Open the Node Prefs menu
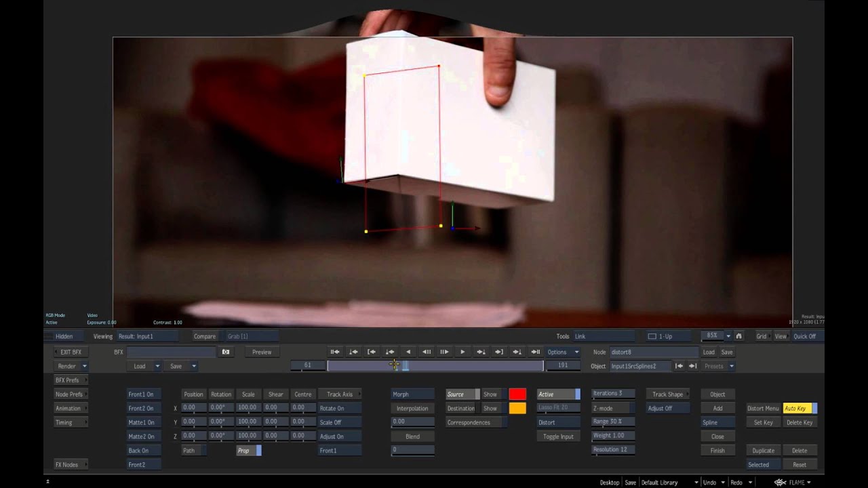Viewport: 868px width, 488px height. (71, 394)
